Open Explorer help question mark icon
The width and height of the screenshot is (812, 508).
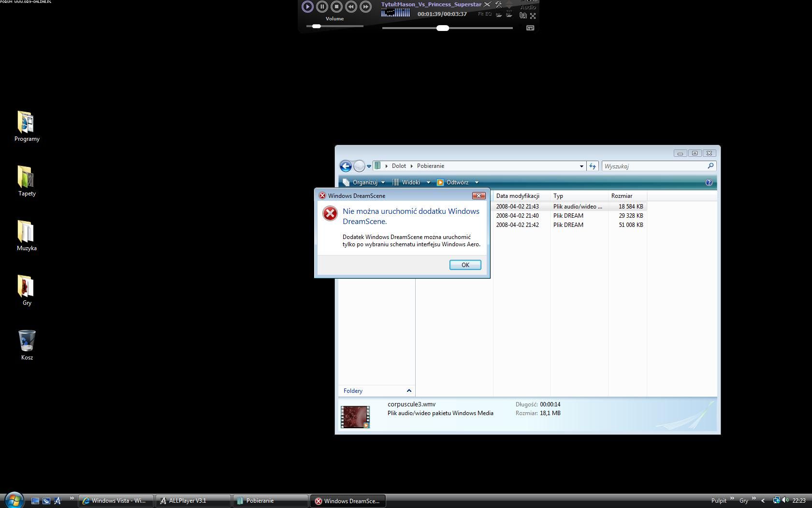tap(709, 182)
